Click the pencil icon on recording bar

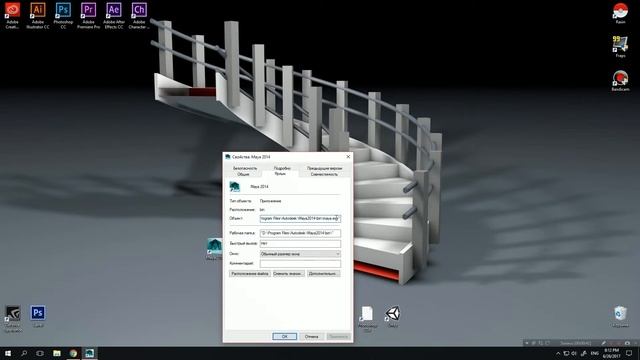click(603, 343)
